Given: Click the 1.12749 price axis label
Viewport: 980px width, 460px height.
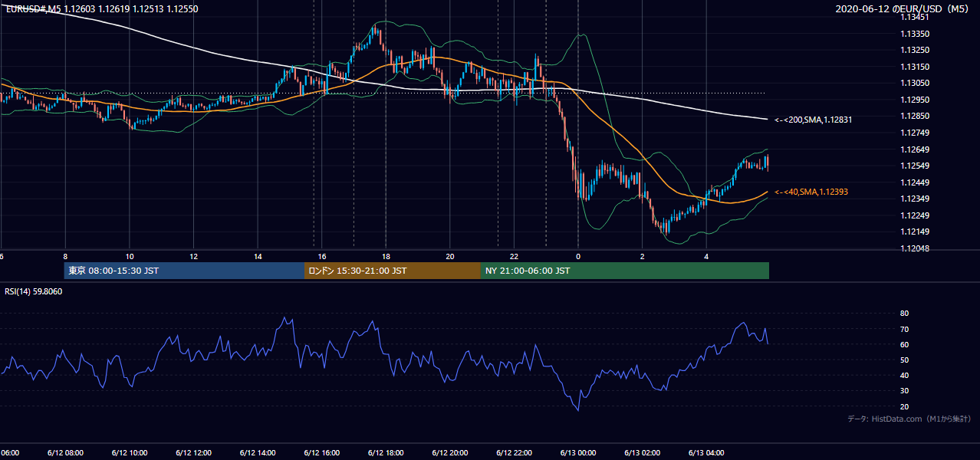Looking at the screenshot, I should click(915, 133).
